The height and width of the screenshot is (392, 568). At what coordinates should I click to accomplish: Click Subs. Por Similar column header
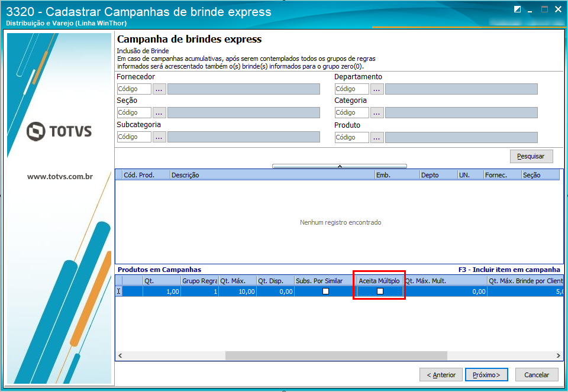[325, 281]
